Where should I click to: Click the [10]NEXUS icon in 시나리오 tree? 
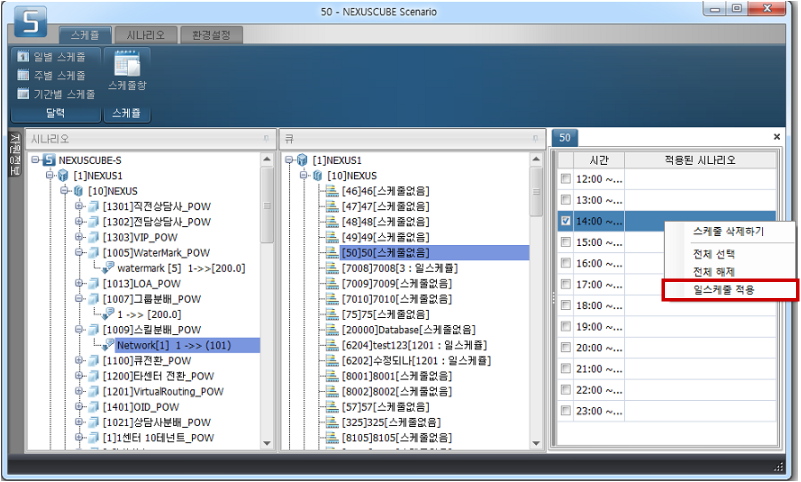pyautogui.click(x=78, y=191)
